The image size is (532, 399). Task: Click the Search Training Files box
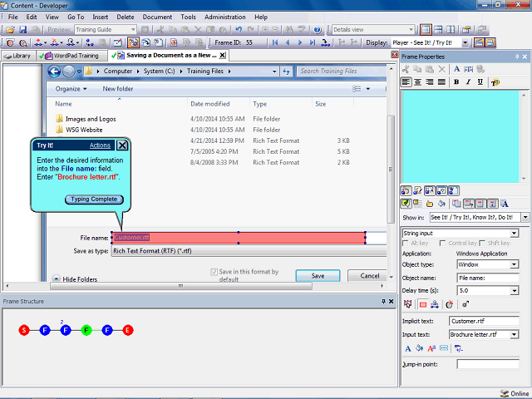click(x=342, y=71)
